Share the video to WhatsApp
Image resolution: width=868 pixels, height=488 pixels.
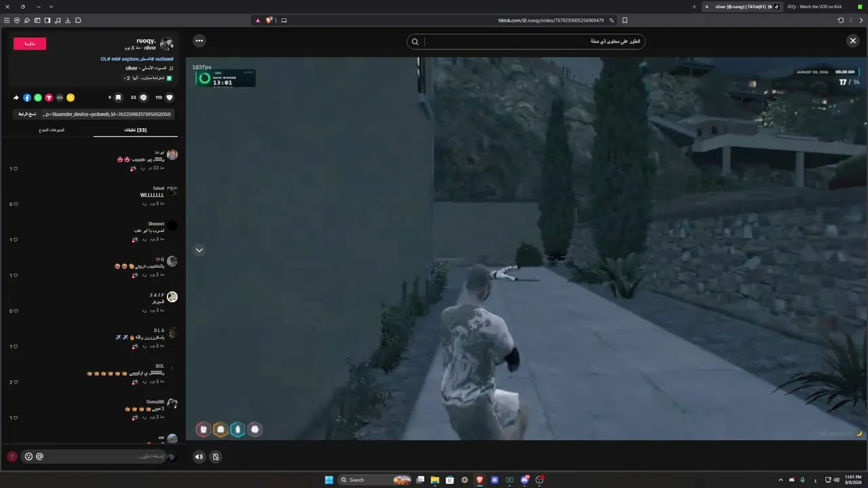point(38,98)
